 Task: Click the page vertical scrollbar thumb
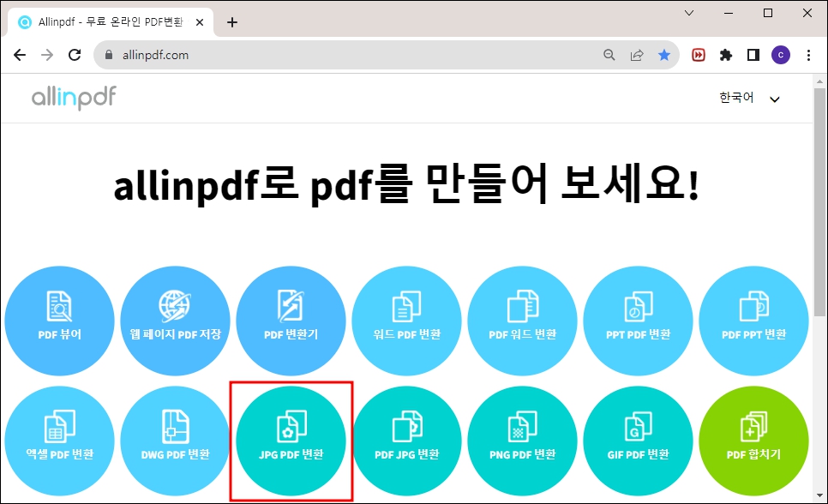click(x=819, y=202)
